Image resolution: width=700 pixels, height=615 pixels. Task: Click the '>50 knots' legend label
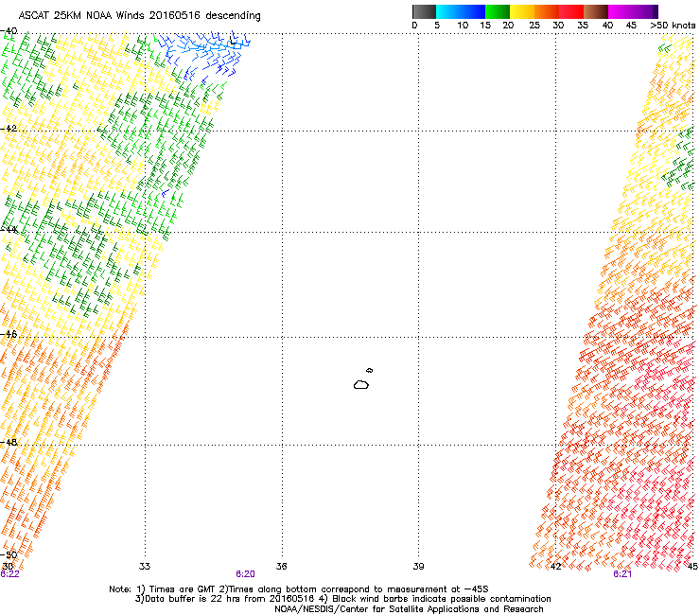[x=673, y=26]
